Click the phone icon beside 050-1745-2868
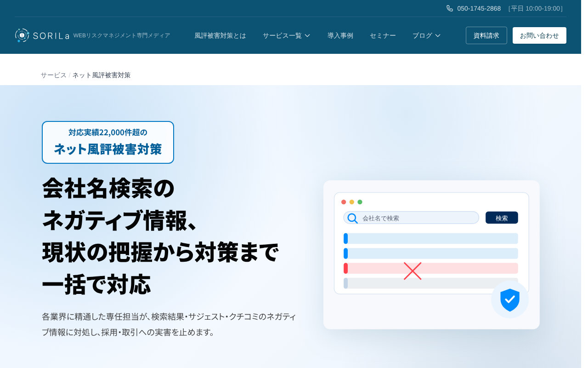This screenshot has width=588, height=368. pyautogui.click(x=450, y=8)
